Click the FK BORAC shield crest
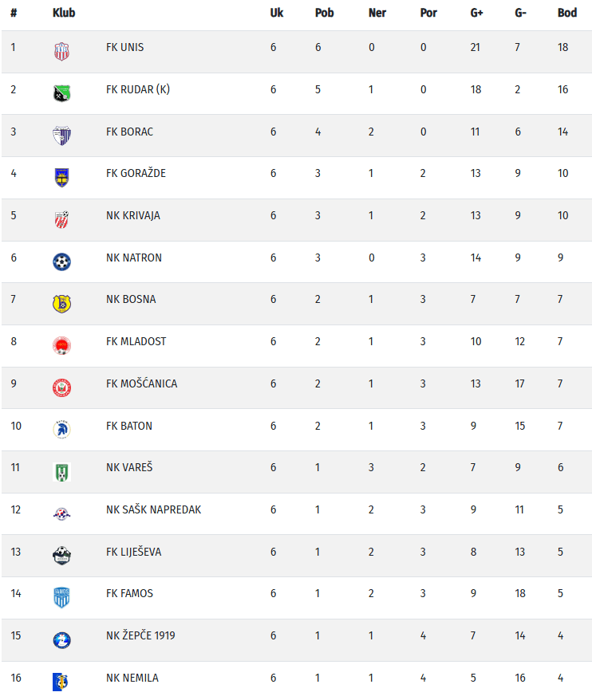 click(x=61, y=136)
